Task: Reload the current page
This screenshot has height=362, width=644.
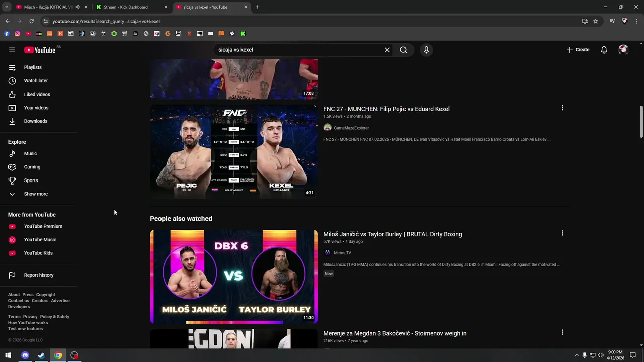Action: 31,21
